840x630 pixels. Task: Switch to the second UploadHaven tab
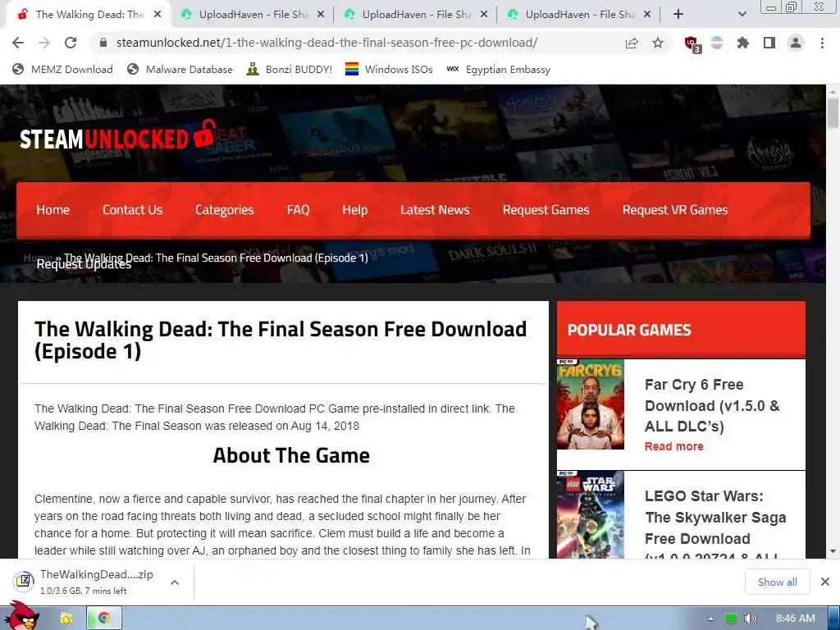[x=415, y=15]
